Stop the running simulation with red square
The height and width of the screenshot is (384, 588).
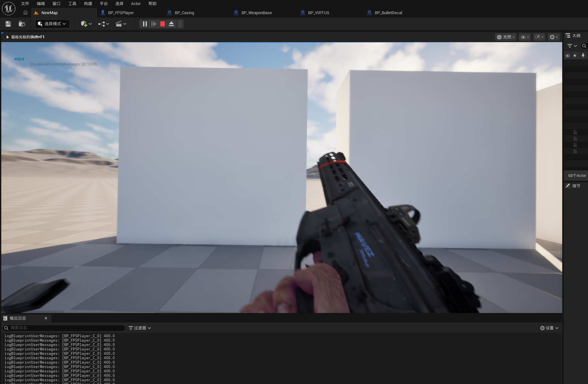163,24
